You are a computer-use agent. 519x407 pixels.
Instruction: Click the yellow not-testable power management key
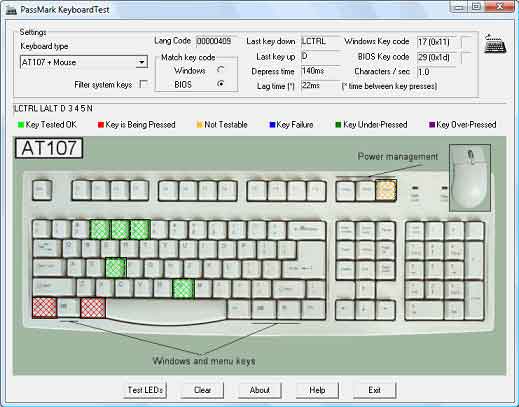(x=386, y=191)
